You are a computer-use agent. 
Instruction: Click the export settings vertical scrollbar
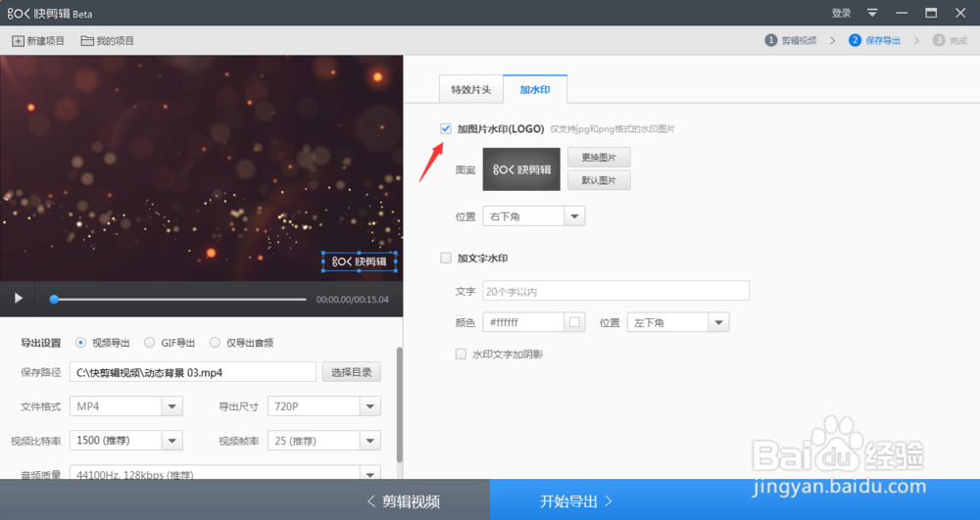tap(400, 404)
